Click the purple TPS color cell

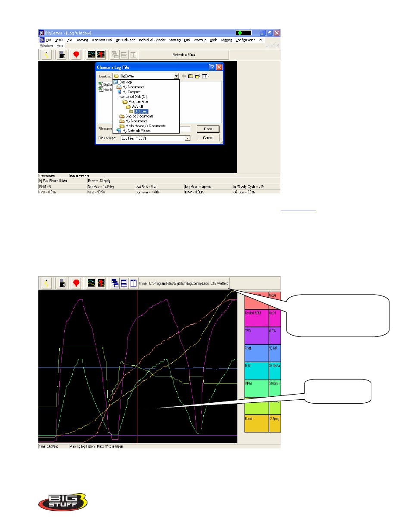click(257, 336)
